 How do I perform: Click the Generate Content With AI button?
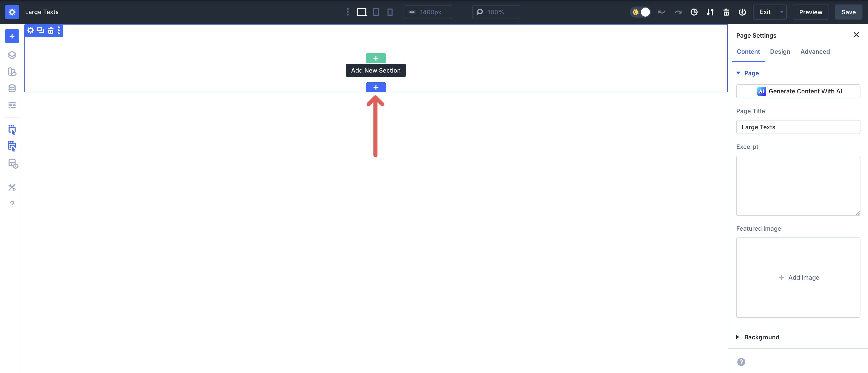coord(798,91)
